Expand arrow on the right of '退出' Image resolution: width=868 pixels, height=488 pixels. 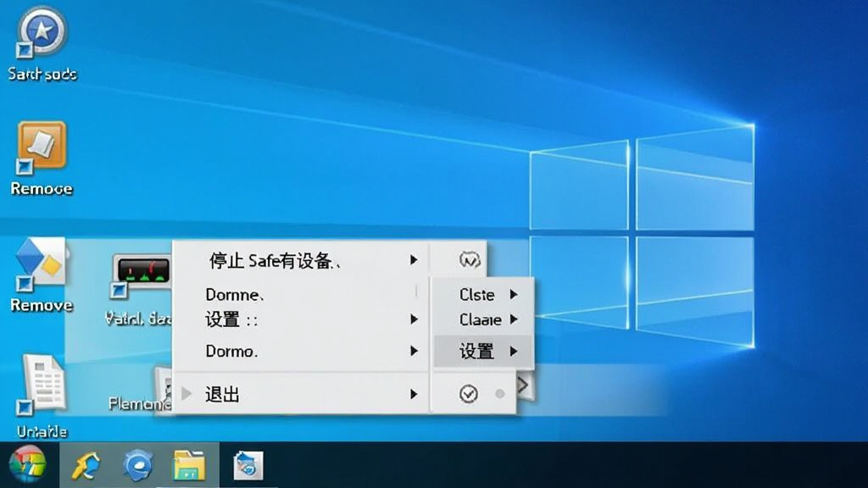coord(414,394)
